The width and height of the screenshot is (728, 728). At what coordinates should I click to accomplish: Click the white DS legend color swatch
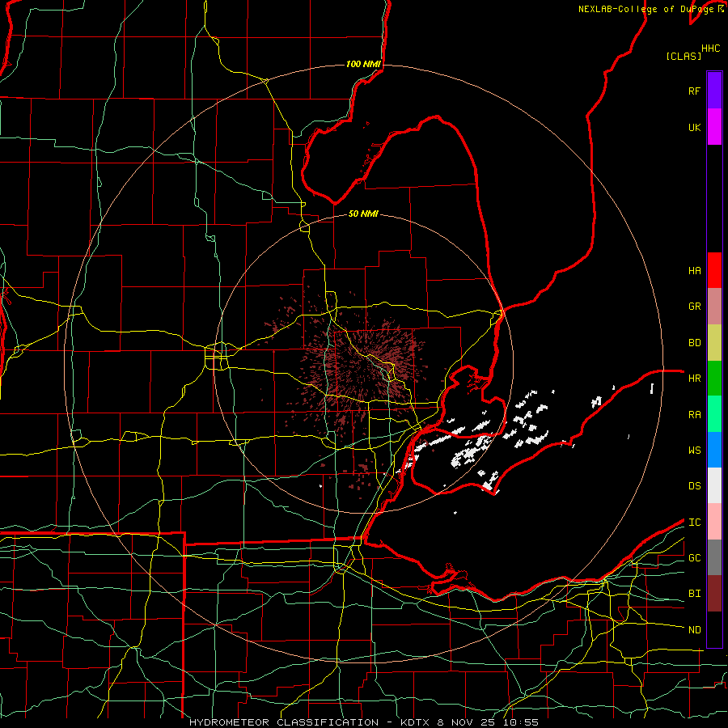pos(714,485)
